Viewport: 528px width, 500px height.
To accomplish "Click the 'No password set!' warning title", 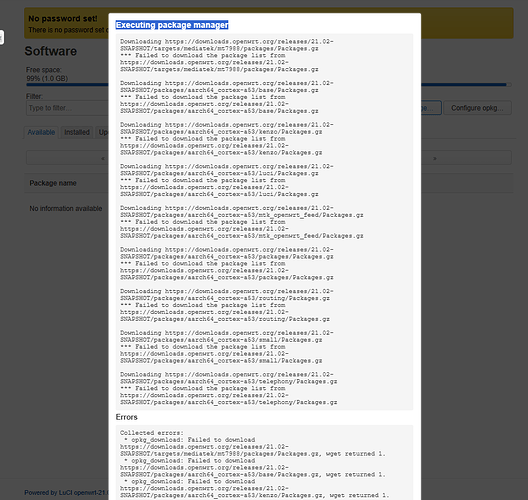I will click(63, 19).
